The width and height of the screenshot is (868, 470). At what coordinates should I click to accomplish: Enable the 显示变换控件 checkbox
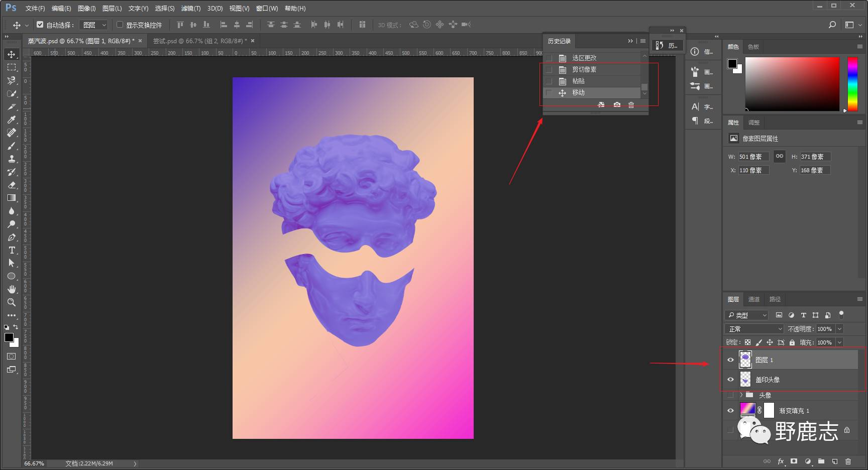(x=120, y=25)
